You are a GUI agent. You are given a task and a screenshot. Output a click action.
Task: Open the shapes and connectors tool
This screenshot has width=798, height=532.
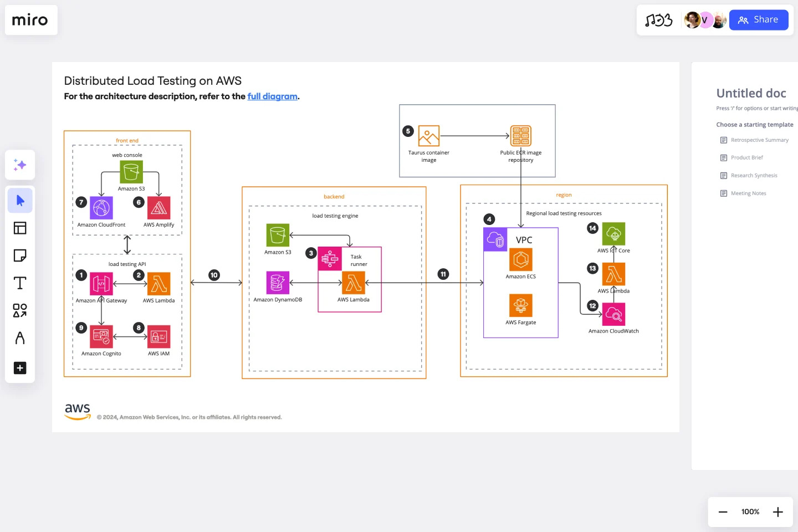pos(20,311)
